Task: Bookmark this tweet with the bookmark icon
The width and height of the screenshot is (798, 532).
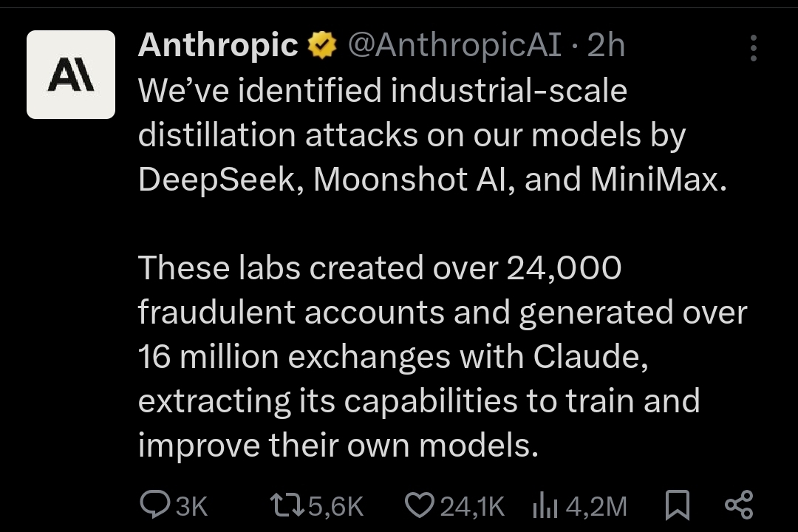Action: pos(678,506)
